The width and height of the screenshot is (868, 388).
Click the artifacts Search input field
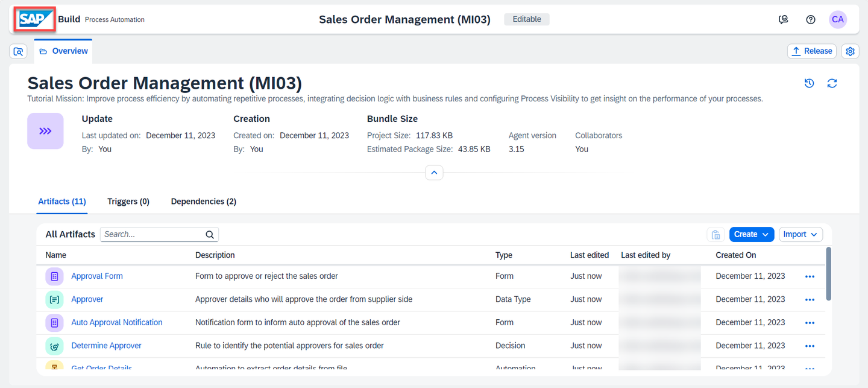pyautogui.click(x=159, y=235)
